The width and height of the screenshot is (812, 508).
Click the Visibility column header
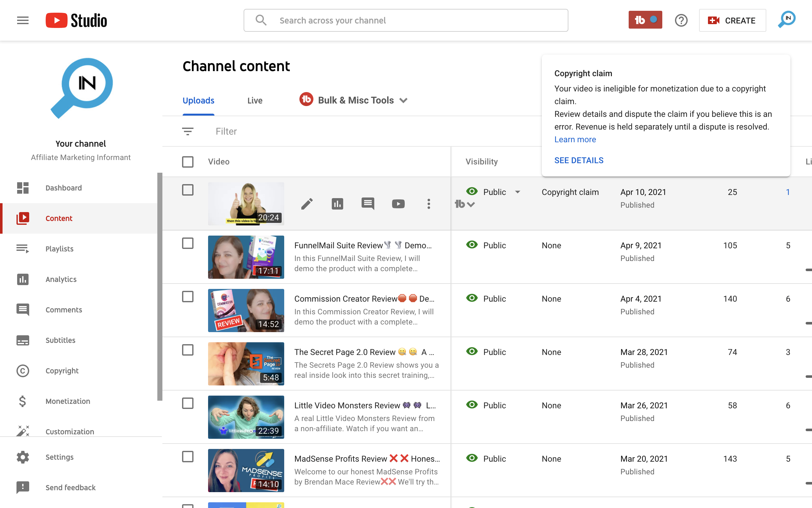coord(481,162)
